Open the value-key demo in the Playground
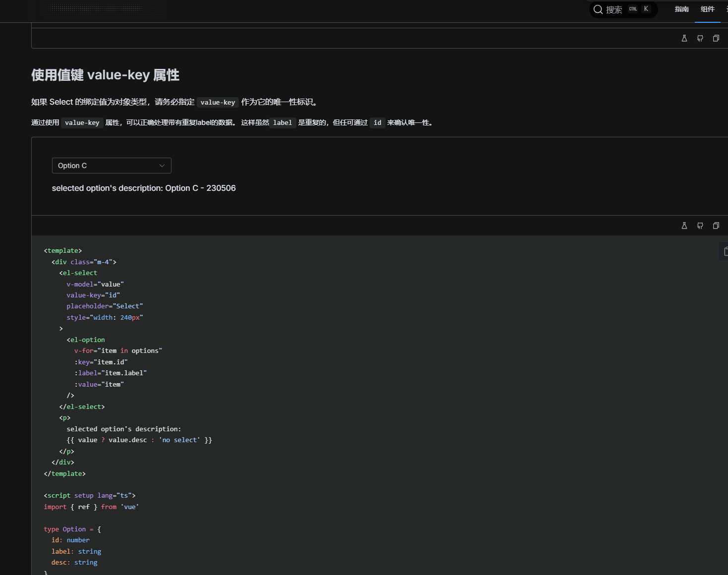The width and height of the screenshot is (728, 575). coord(684,226)
